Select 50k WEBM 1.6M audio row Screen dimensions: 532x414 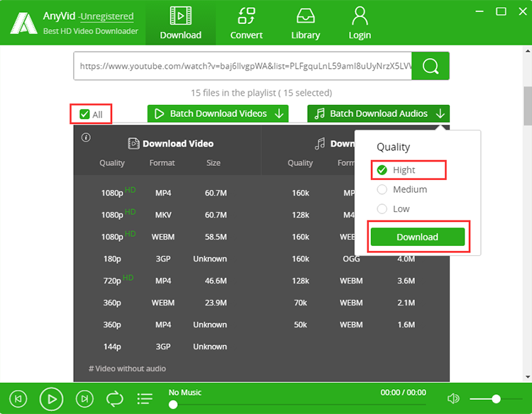pos(355,325)
